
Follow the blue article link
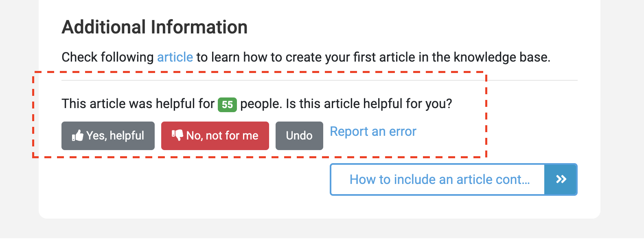tap(175, 57)
